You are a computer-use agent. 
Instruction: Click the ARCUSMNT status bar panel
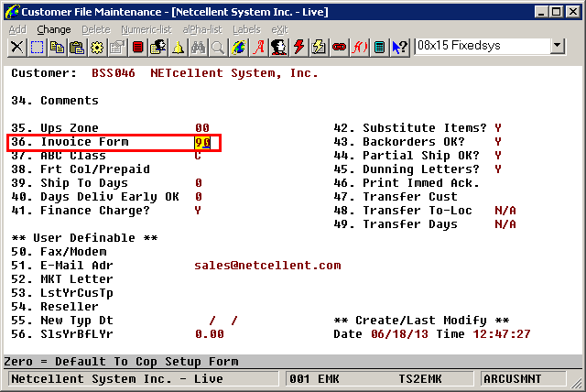[x=523, y=379]
